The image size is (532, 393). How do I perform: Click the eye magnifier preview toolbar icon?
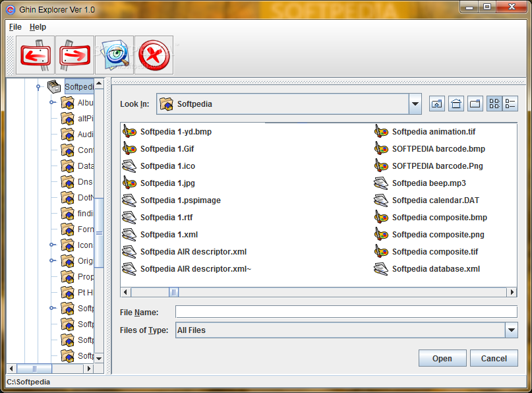click(x=115, y=55)
